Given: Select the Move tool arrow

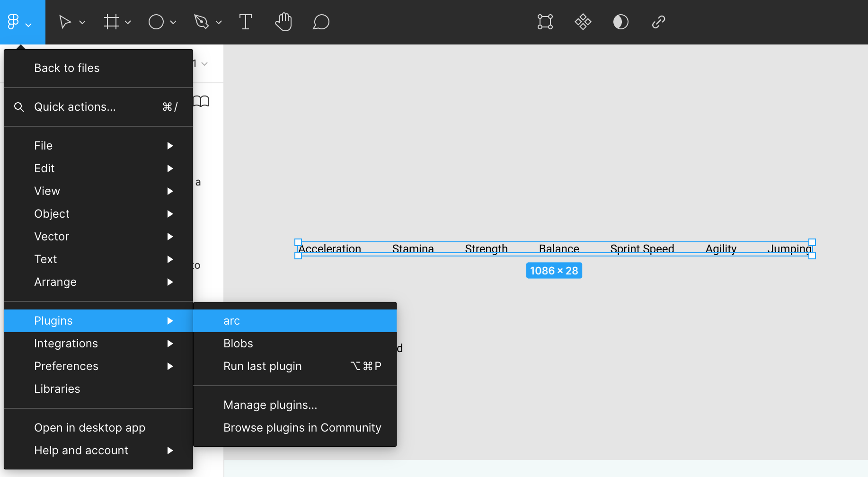Looking at the screenshot, I should pos(65,22).
